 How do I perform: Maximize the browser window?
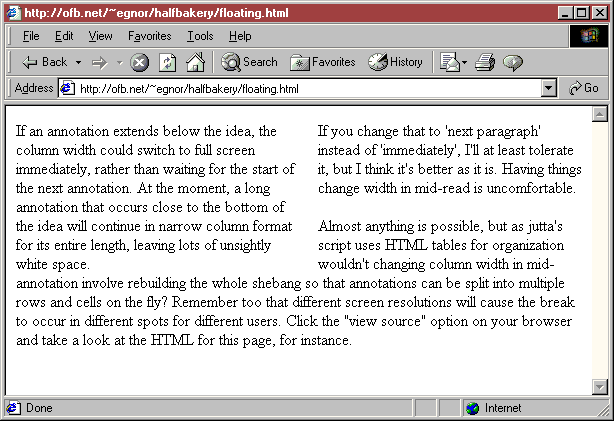click(581, 13)
